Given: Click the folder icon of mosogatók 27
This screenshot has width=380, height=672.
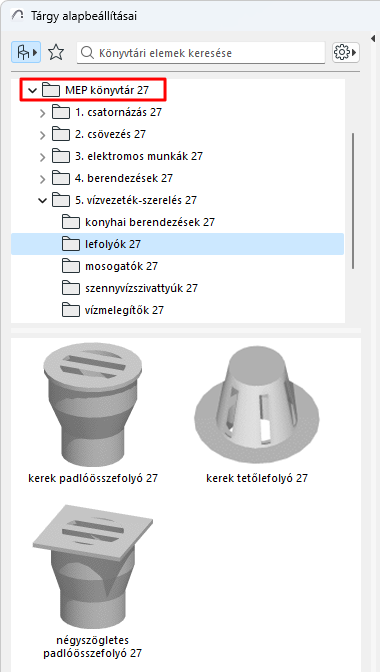Looking at the screenshot, I should (x=71, y=266).
